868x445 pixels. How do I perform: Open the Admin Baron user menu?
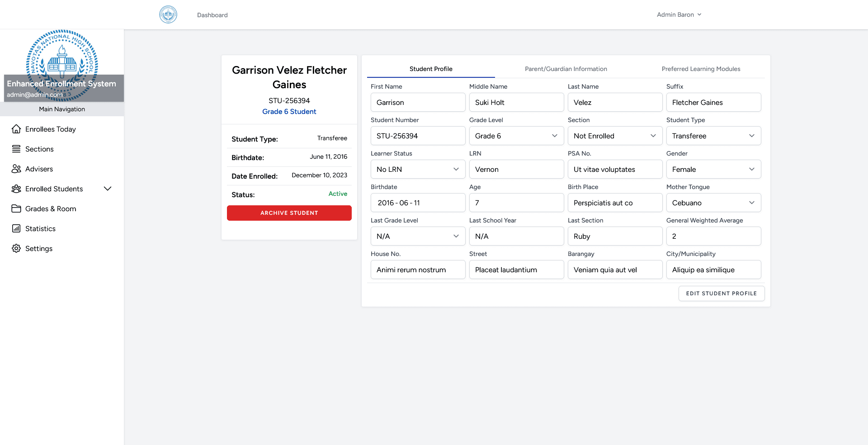click(679, 14)
